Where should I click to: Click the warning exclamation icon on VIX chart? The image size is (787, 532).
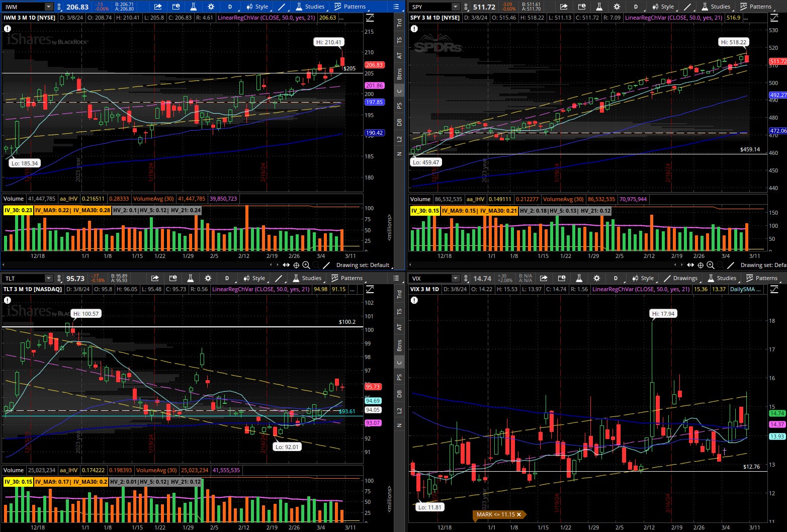[x=413, y=300]
